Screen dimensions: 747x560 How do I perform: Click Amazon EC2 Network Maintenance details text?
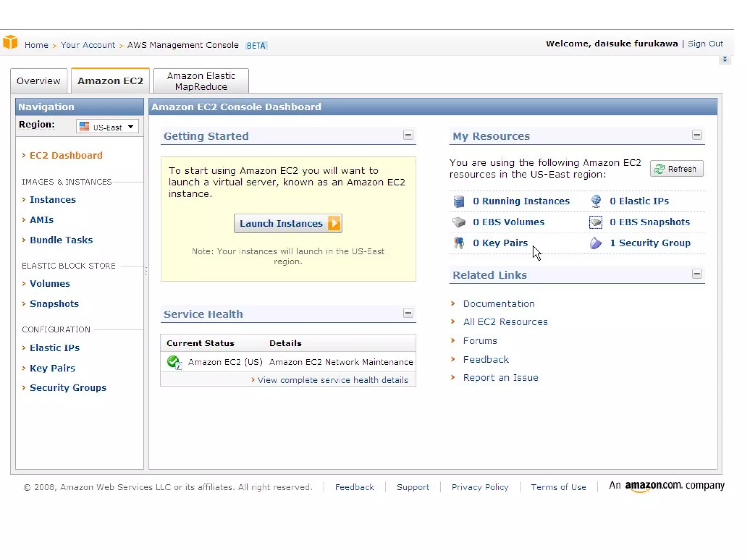click(x=341, y=362)
